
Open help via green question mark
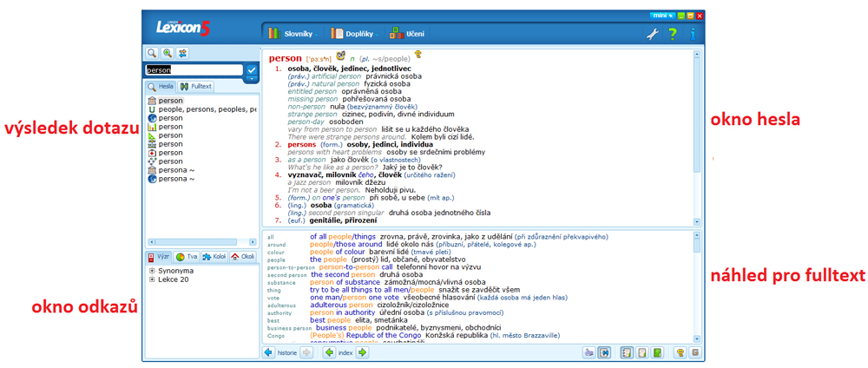point(673,34)
